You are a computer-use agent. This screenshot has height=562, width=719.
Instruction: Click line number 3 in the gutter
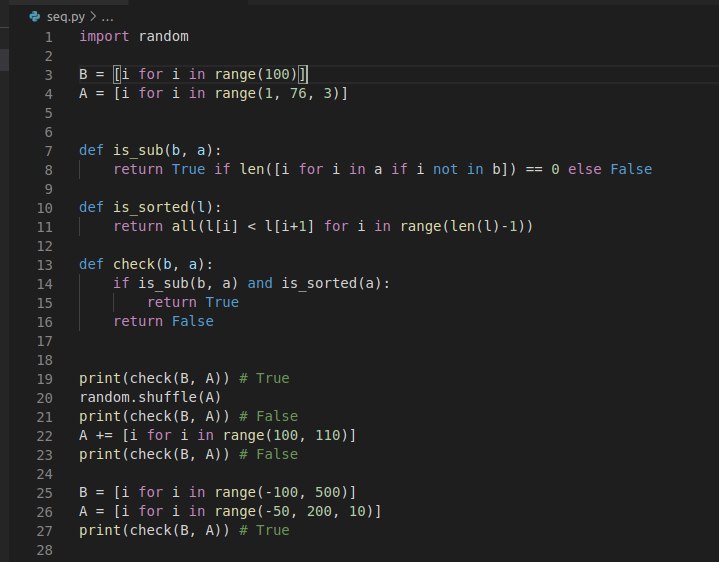48,75
